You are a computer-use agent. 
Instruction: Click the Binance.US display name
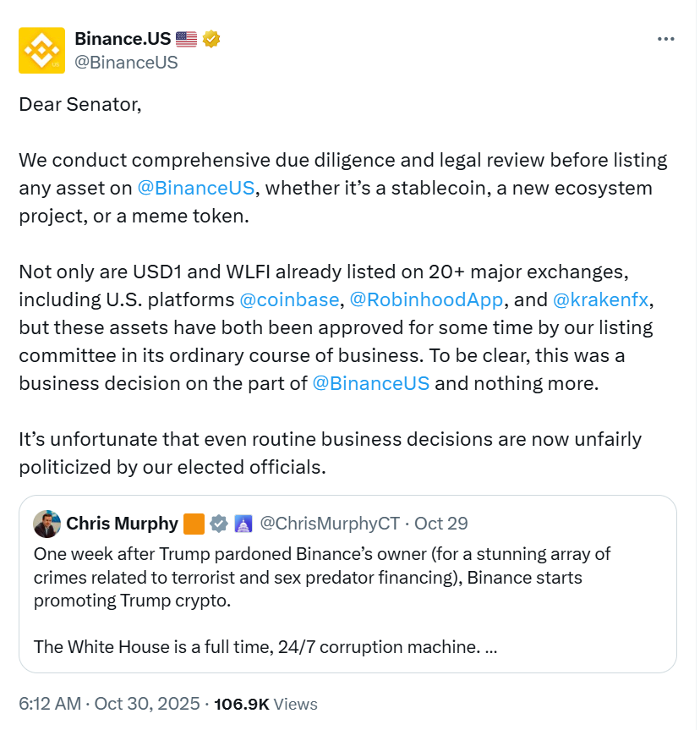pyautogui.click(x=124, y=37)
